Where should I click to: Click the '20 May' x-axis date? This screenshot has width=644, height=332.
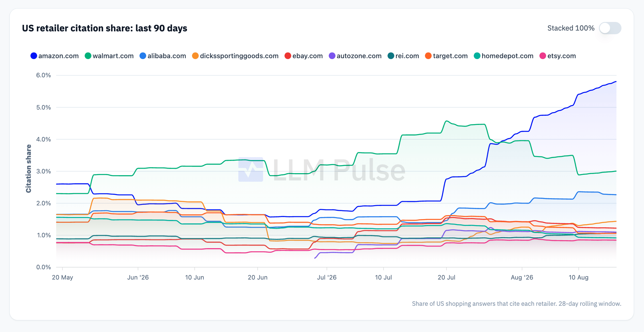pyautogui.click(x=63, y=277)
